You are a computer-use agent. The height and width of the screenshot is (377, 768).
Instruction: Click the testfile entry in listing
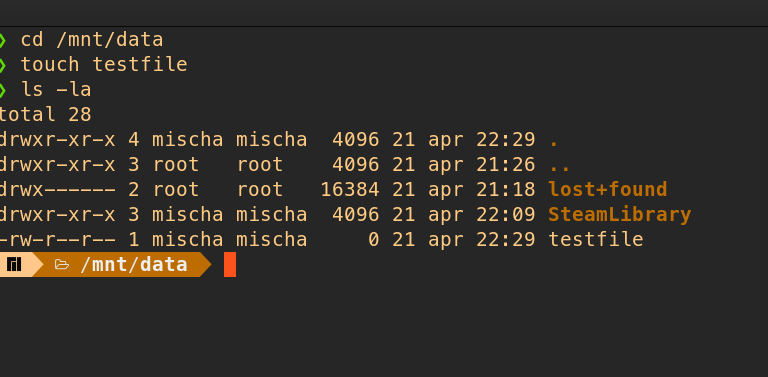click(x=596, y=239)
